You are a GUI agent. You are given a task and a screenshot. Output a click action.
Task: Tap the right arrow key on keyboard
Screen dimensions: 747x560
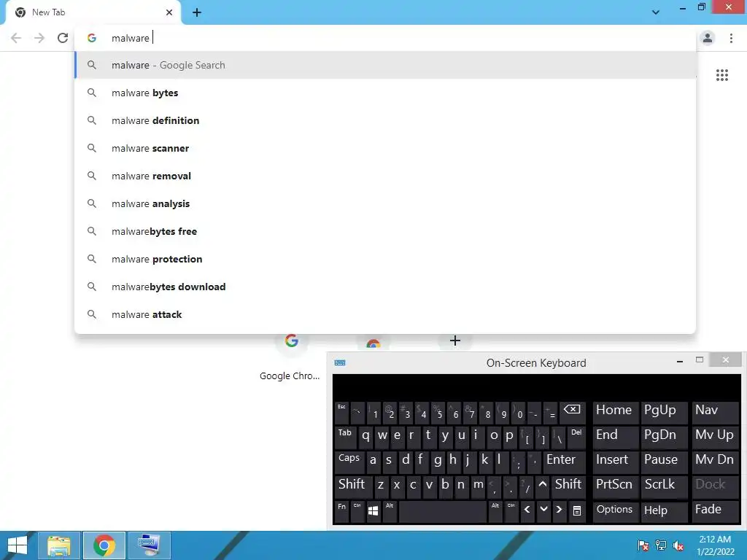point(560,511)
